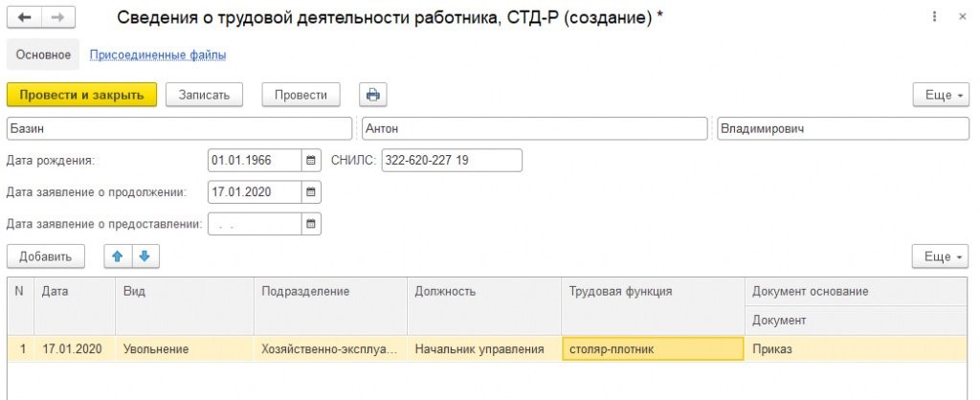This screenshot has height=400, width=980.
Task: Click the back navigation arrow
Action: pyautogui.click(x=24, y=18)
